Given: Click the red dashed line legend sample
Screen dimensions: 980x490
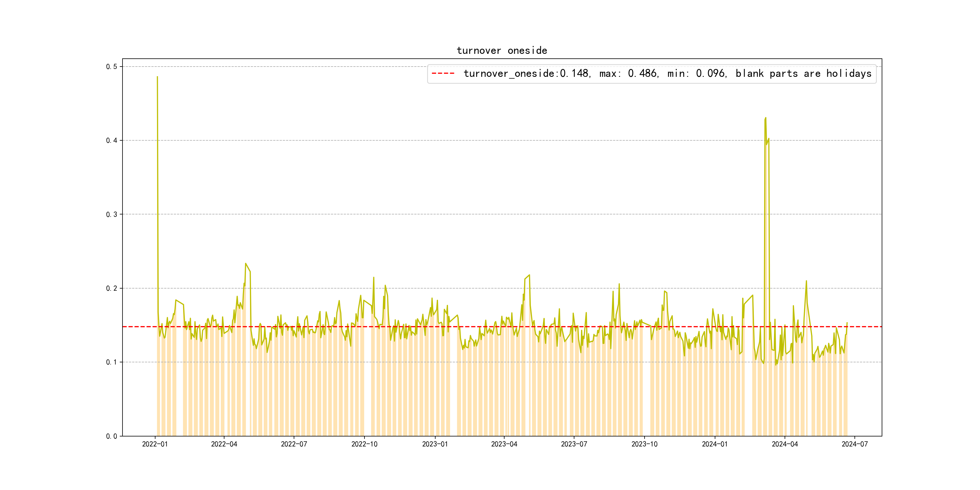Looking at the screenshot, I should coord(443,73).
